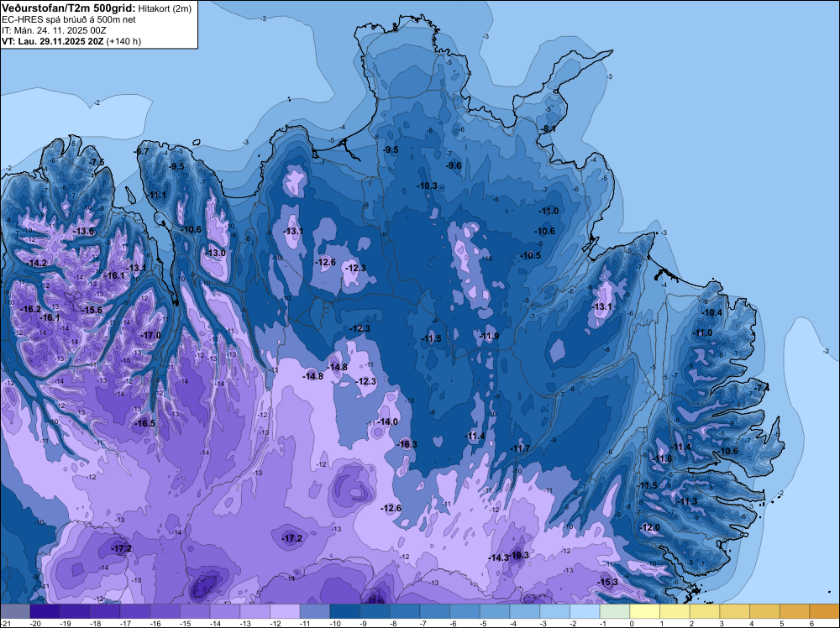Click the leftmost legend swatch before -21
Screen dimensions: 840x628
(x=15, y=611)
